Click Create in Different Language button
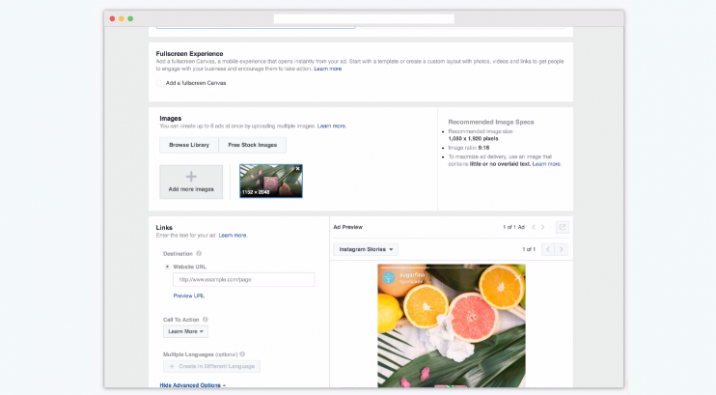 coord(212,366)
